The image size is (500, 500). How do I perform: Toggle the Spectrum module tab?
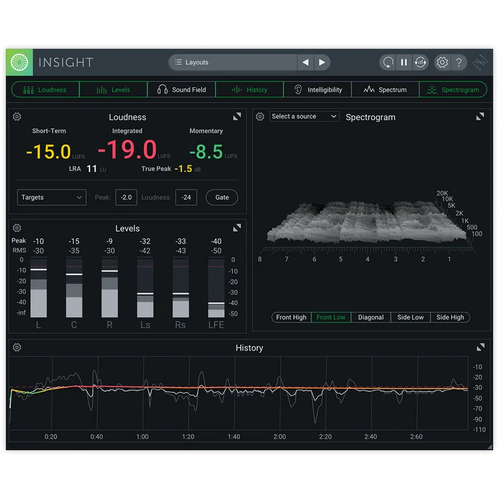point(385,90)
